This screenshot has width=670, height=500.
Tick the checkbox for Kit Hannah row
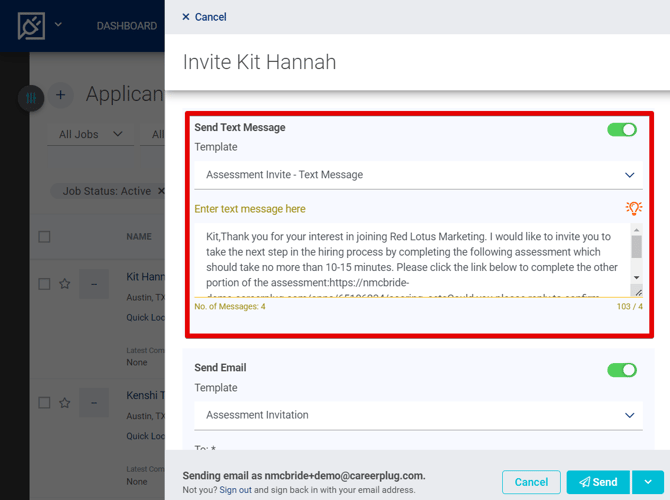(x=44, y=284)
